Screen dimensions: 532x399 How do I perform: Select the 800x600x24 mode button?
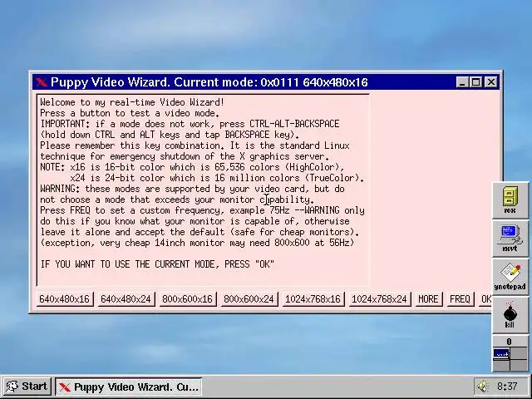[249, 299]
